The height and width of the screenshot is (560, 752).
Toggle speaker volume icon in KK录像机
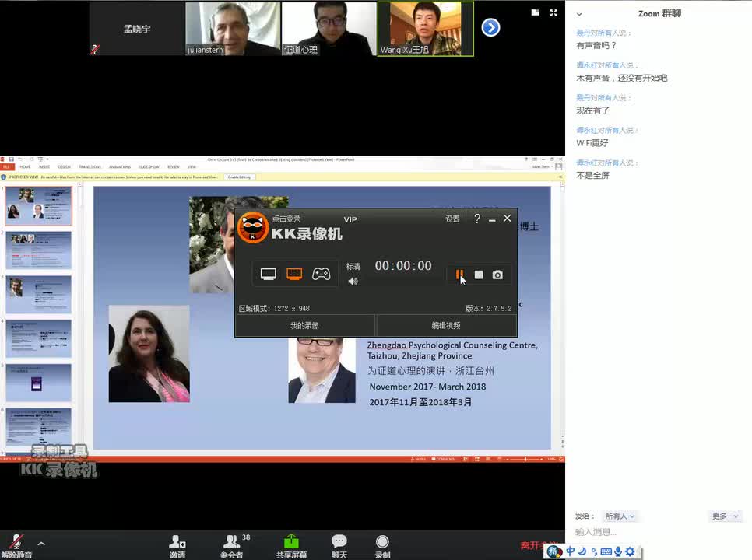353,282
